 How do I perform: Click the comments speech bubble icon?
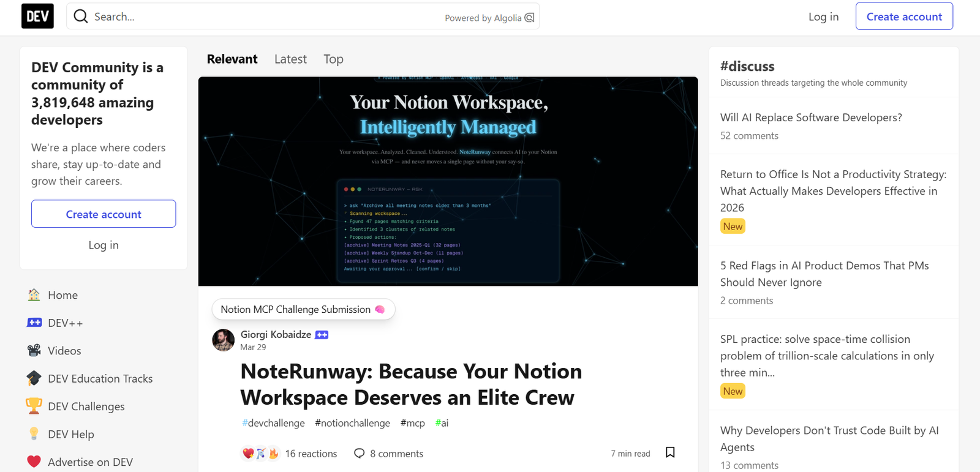(360, 453)
